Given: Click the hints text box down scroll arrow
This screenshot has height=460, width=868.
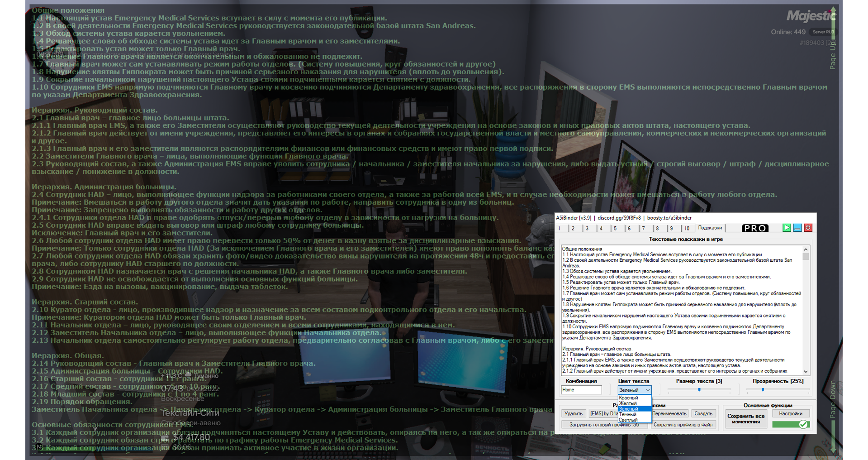Looking at the screenshot, I should point(806,371).
